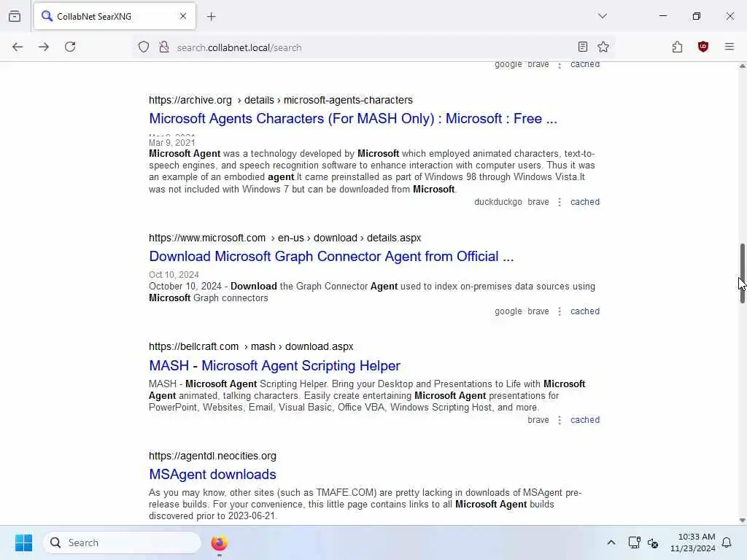Show hidden system tray icons

611,542
